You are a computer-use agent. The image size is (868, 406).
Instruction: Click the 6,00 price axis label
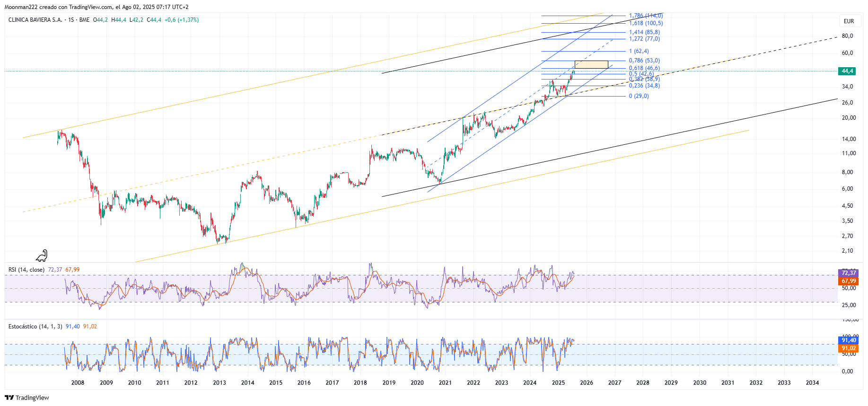pyautogui.click(x=847, y=189)
